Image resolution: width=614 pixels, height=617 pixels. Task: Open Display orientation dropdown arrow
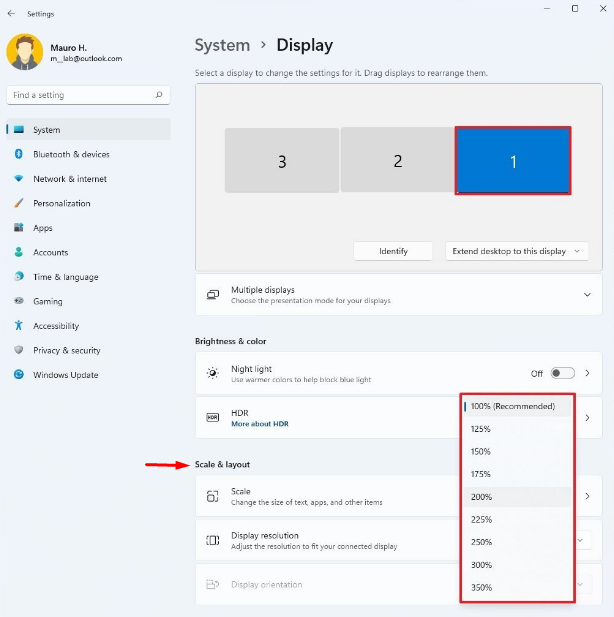coord(581,584)
